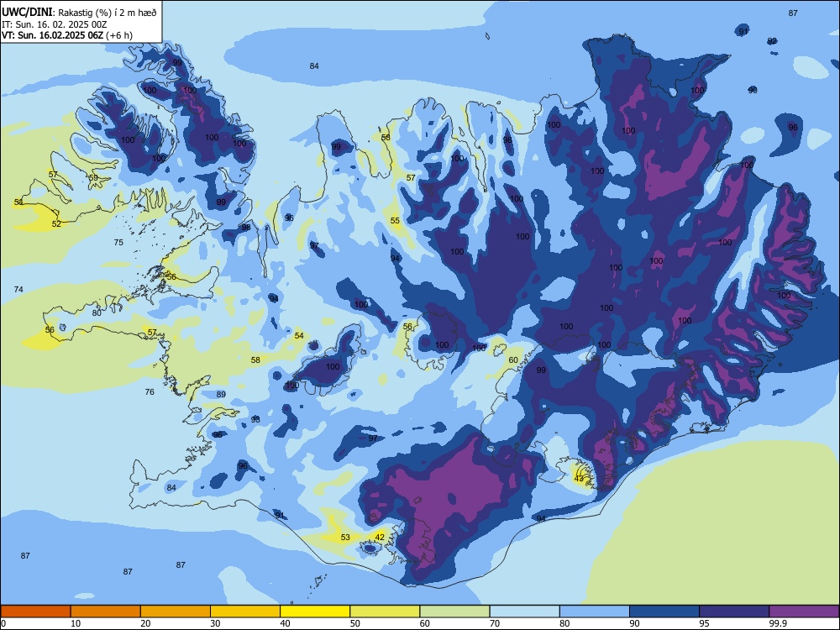
Task: Click the humidity value '89' on the map
Action: coord(221,394)
